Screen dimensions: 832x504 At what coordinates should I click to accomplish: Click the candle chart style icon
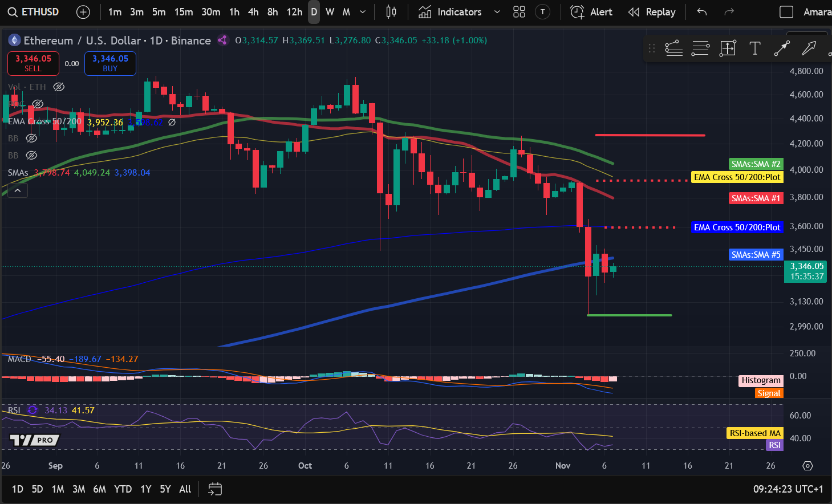point(391,11)
